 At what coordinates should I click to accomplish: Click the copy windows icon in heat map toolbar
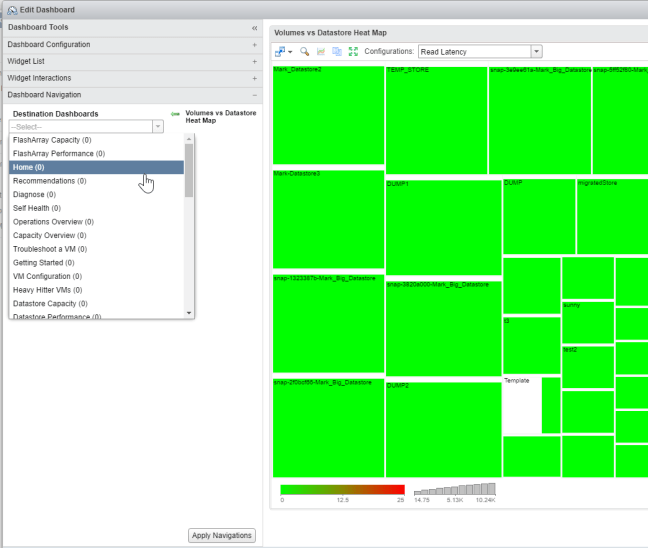337,51
